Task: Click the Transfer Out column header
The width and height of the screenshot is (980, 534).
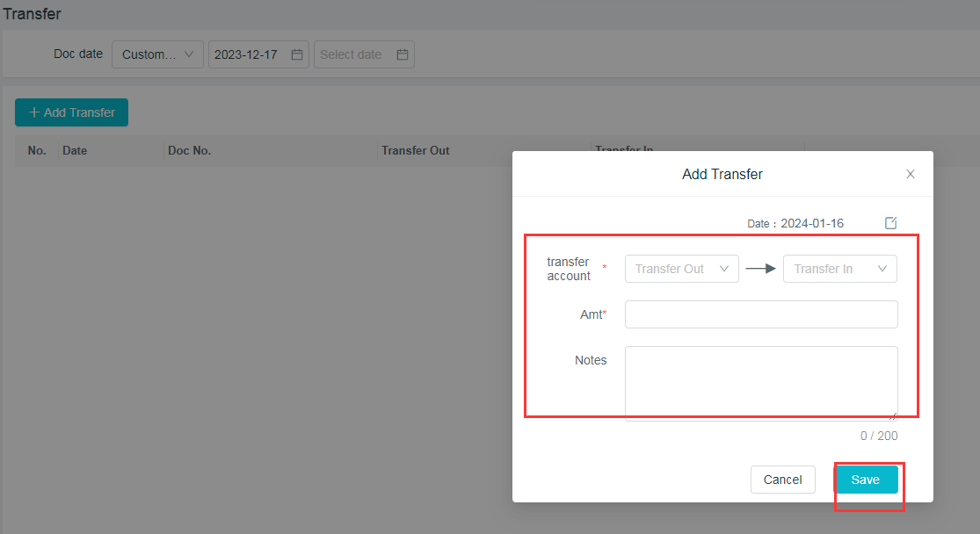Action: pos(415,150)
